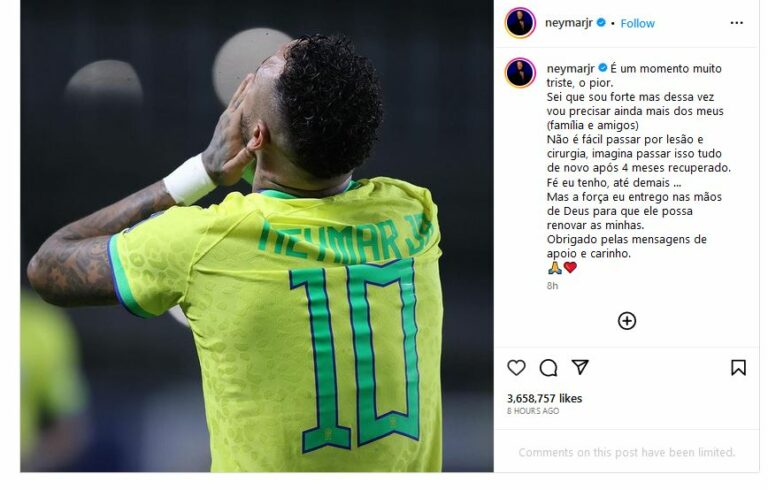Screen dimensions: 768x490
Task: Open the 8h caption timestamp
Action: click(x=552, y=286)
